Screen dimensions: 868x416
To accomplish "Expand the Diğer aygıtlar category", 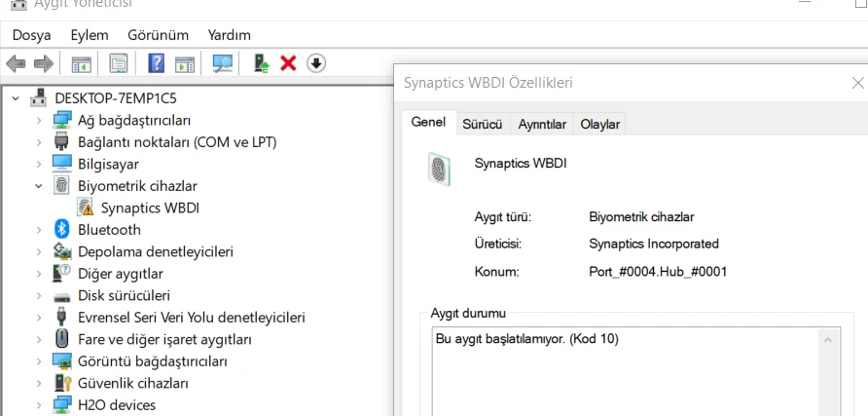I will (x=39, y=274).
